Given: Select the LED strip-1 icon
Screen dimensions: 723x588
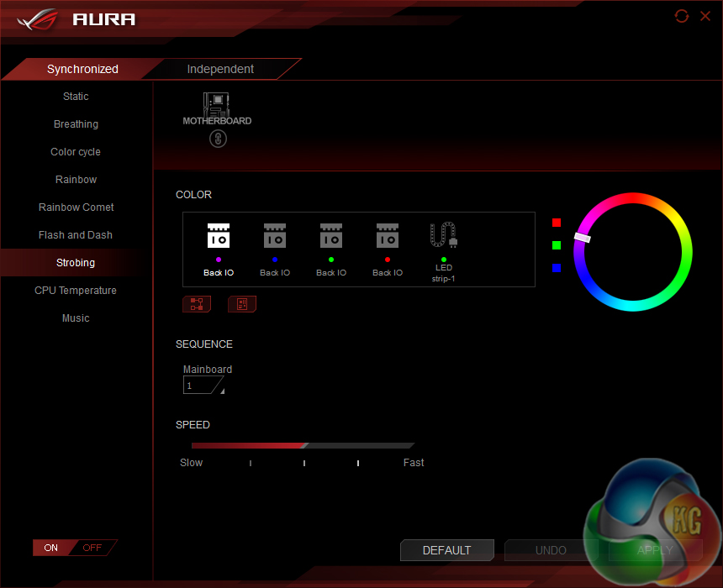Looking at the screenshot, I should (x=444, y=235).
